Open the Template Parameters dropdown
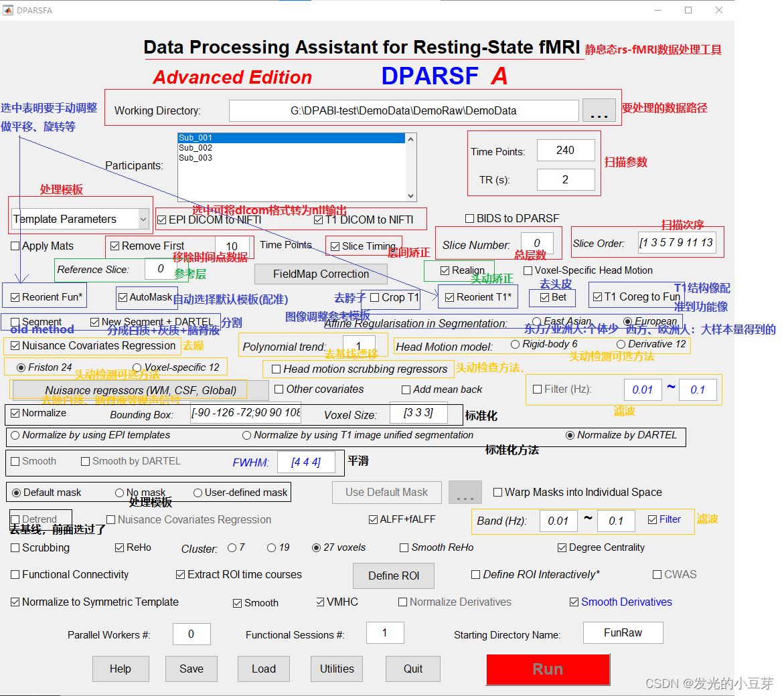This screenshot has height=696, width=784. tap(80, 219)
